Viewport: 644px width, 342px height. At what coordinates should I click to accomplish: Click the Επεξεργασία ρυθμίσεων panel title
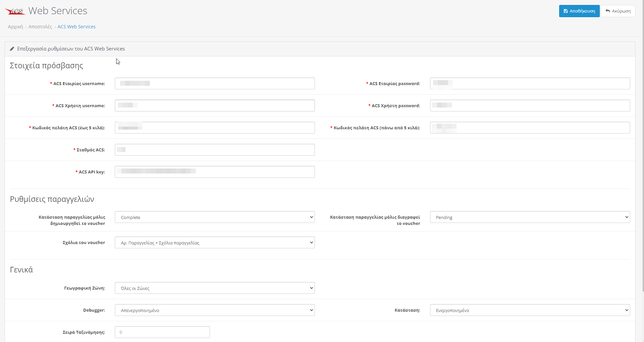pyautogui.click(x=71, y=49)
